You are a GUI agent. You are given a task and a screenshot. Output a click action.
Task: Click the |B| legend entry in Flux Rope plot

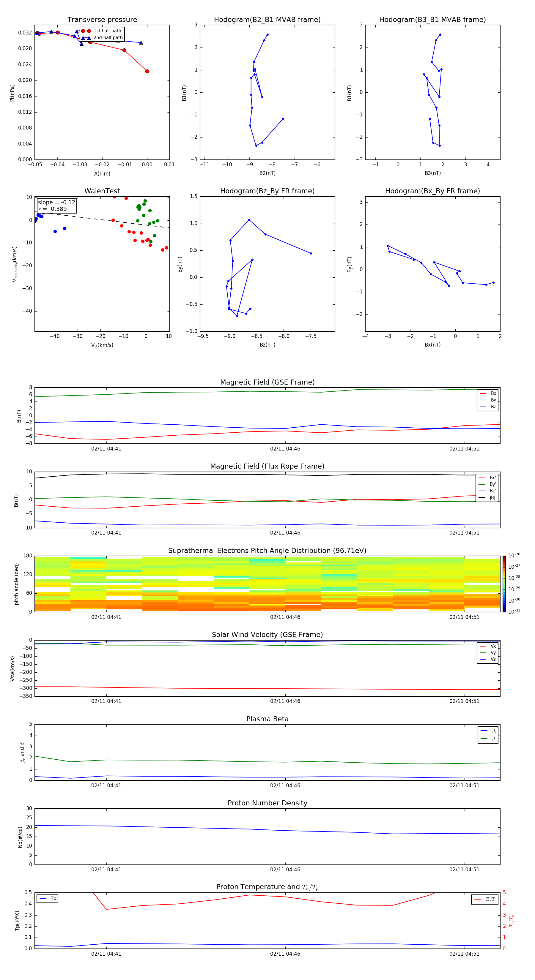487,498
